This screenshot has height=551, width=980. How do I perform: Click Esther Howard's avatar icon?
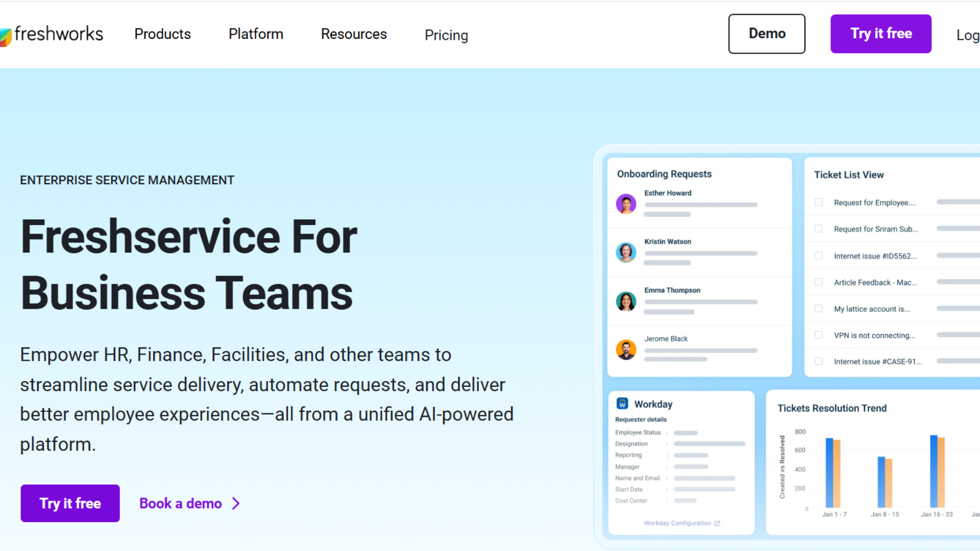(626, 204)
